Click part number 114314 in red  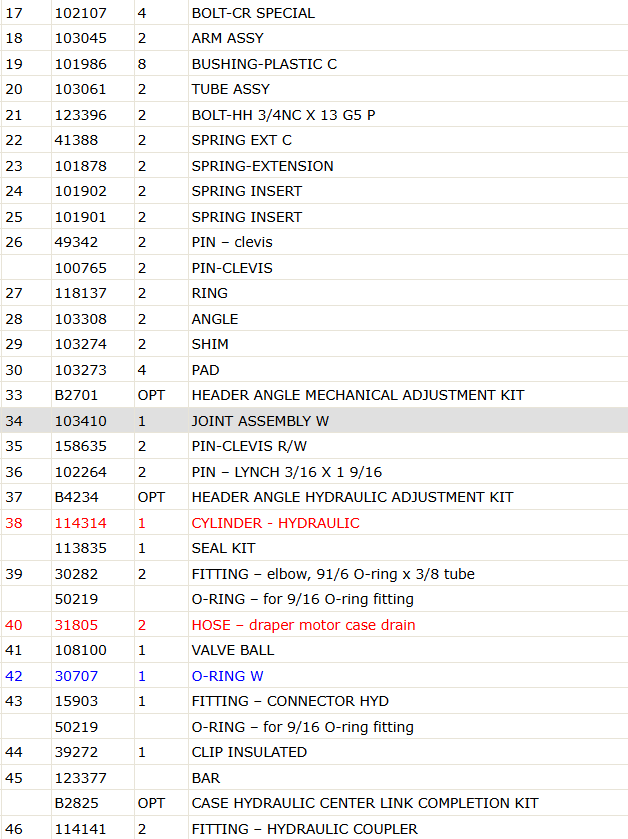(81, 523)
